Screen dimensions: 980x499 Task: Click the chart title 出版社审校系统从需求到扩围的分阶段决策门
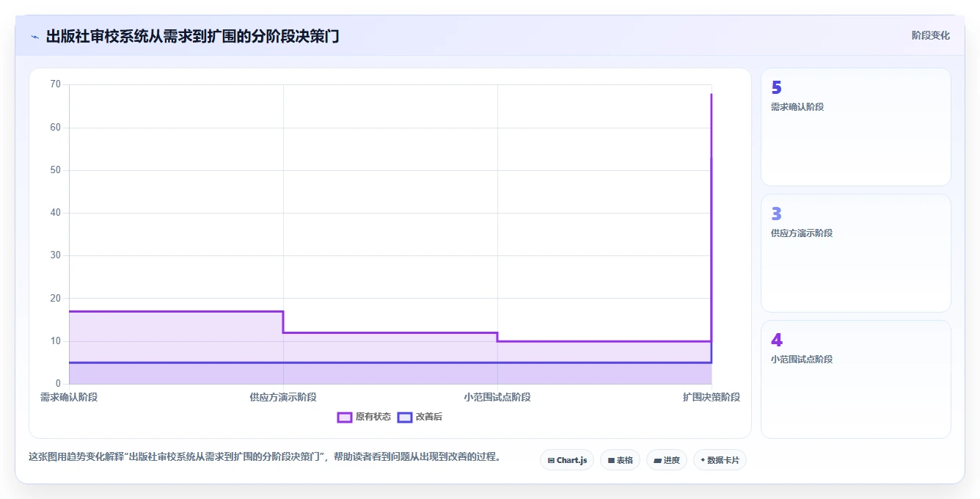[192, 36]
